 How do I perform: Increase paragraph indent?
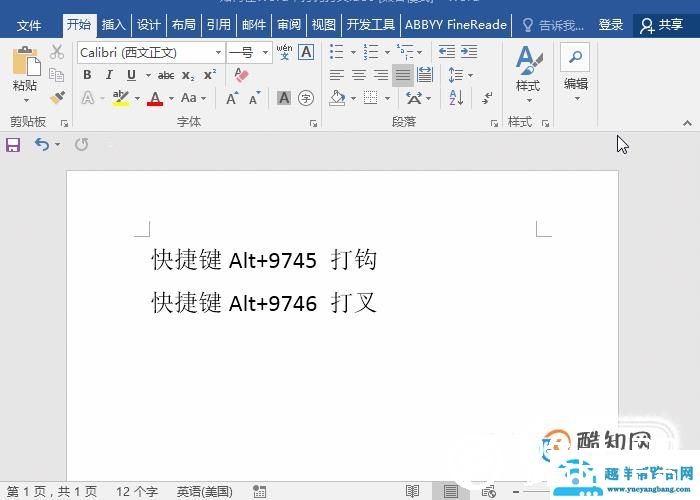(x=469, y=52)
